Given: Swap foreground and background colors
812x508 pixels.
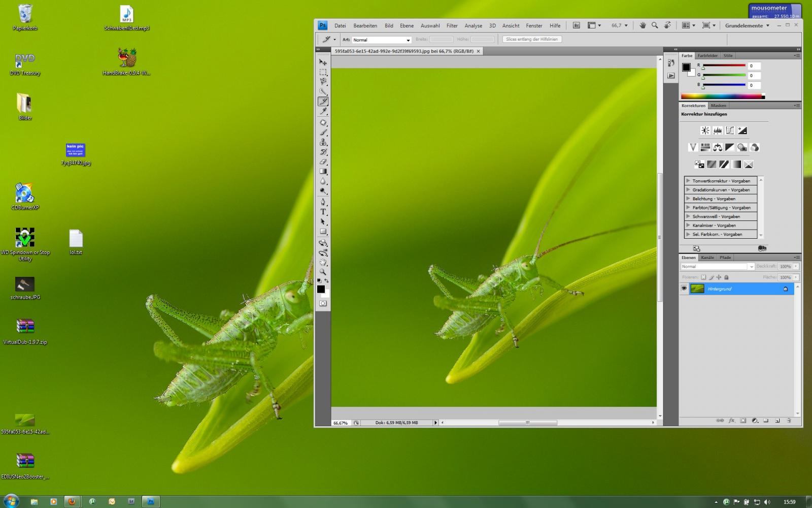Looking at the screenshot, I should point(326,280).
